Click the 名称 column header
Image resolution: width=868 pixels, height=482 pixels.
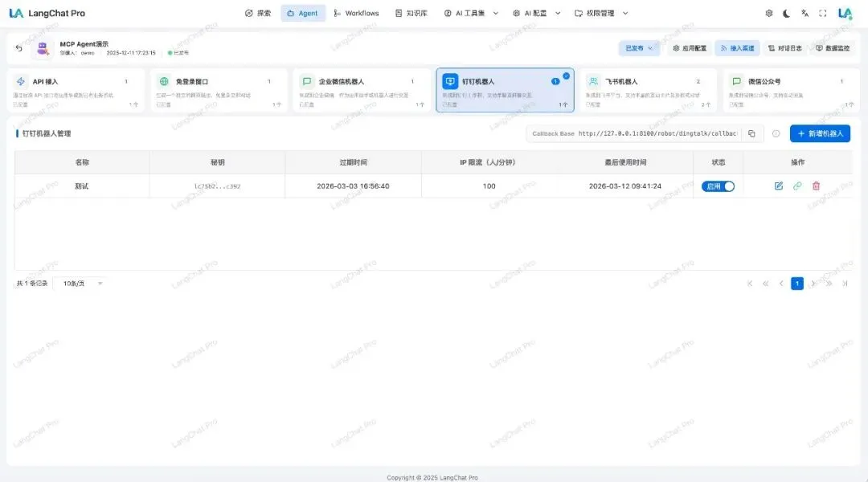[82, 162]
